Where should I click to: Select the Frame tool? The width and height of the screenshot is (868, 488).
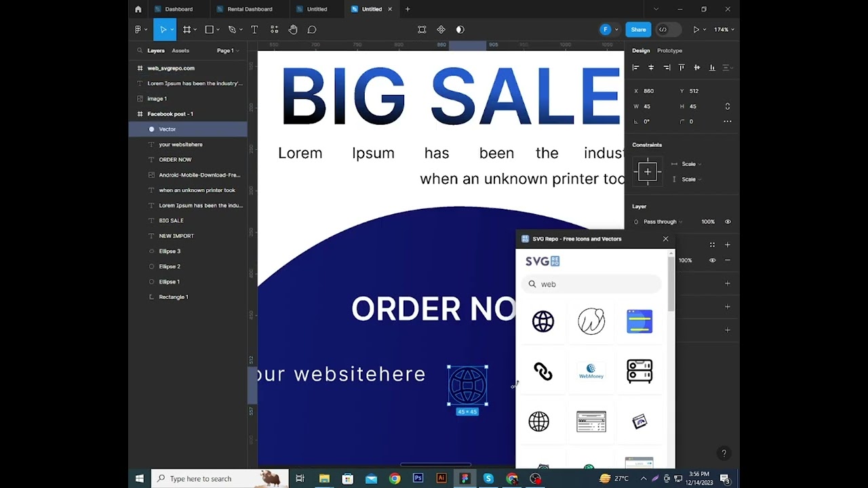tap(186, 30)
